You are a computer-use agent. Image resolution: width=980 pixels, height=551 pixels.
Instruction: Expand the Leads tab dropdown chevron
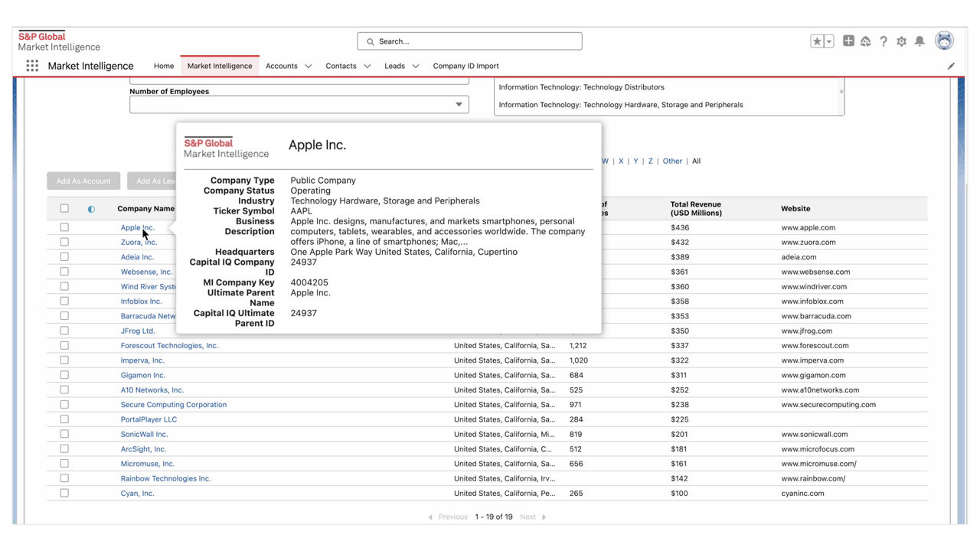coord(416,66)
